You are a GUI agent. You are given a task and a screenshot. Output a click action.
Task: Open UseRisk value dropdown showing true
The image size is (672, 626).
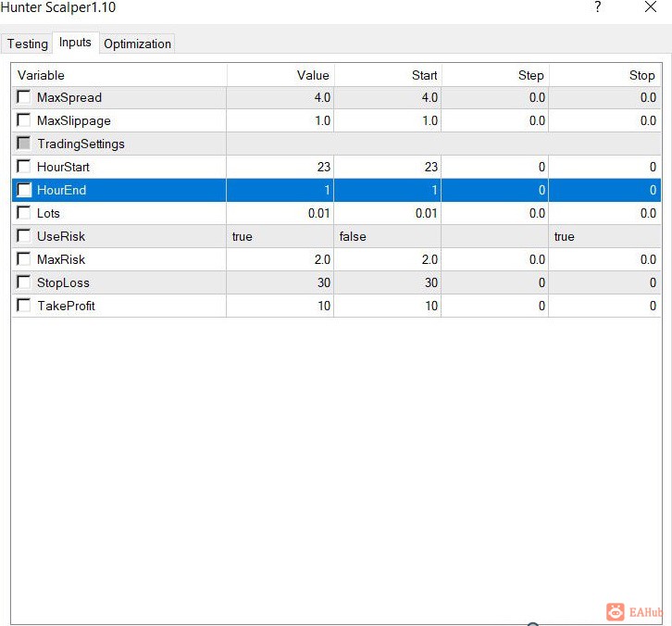click(280, 236)
